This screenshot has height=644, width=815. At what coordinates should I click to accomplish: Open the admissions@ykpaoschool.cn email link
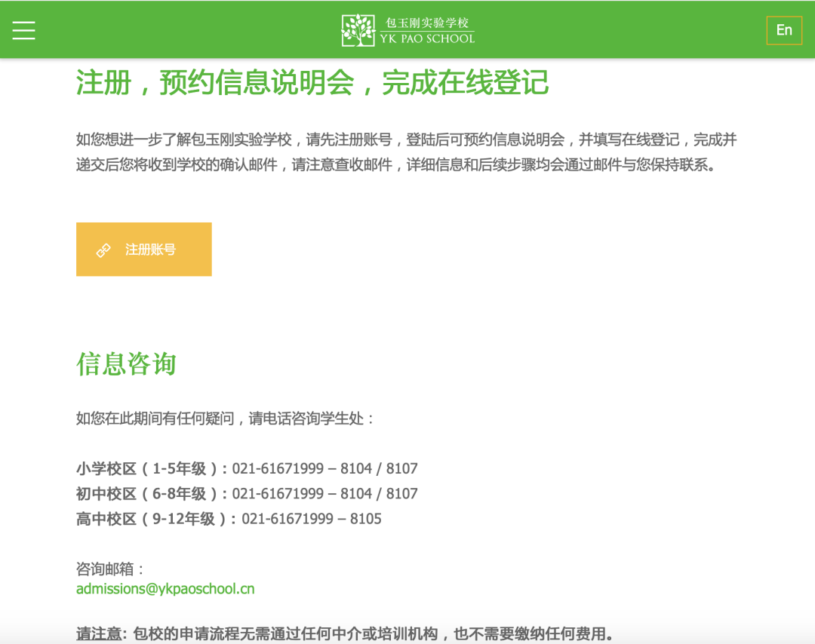(165, 589)
